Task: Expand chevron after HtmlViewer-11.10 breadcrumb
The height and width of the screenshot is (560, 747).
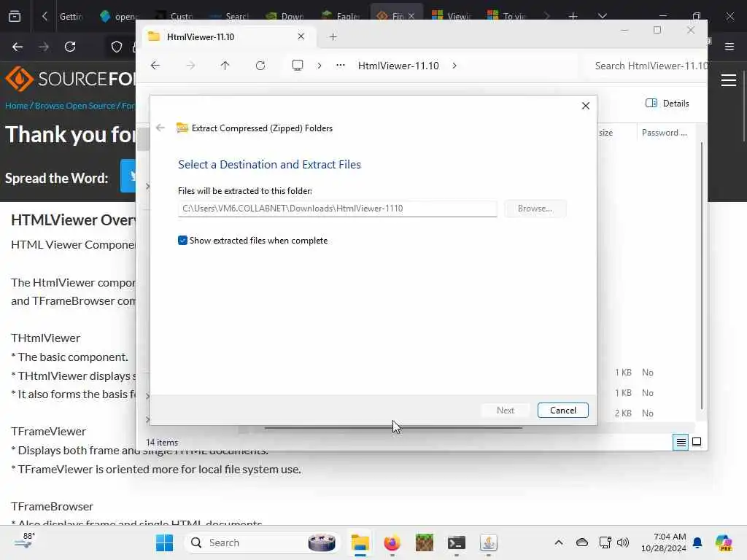Action: tap(454, 66)
